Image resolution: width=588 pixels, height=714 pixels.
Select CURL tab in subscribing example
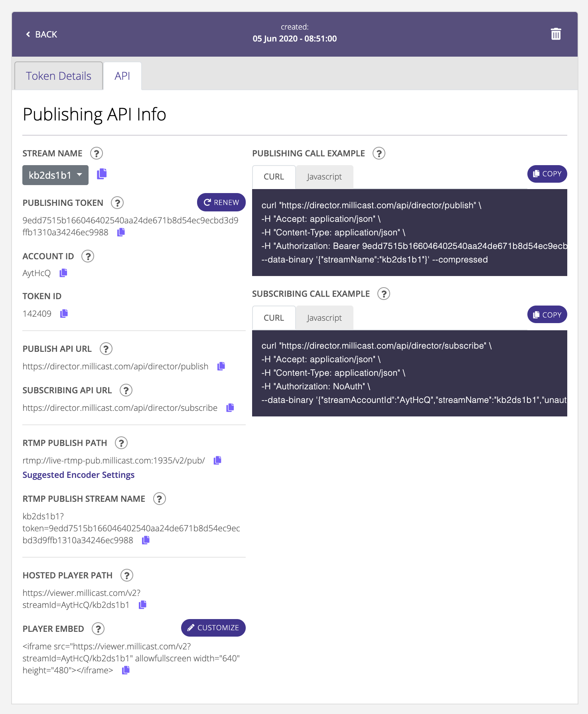coord(274,318)
